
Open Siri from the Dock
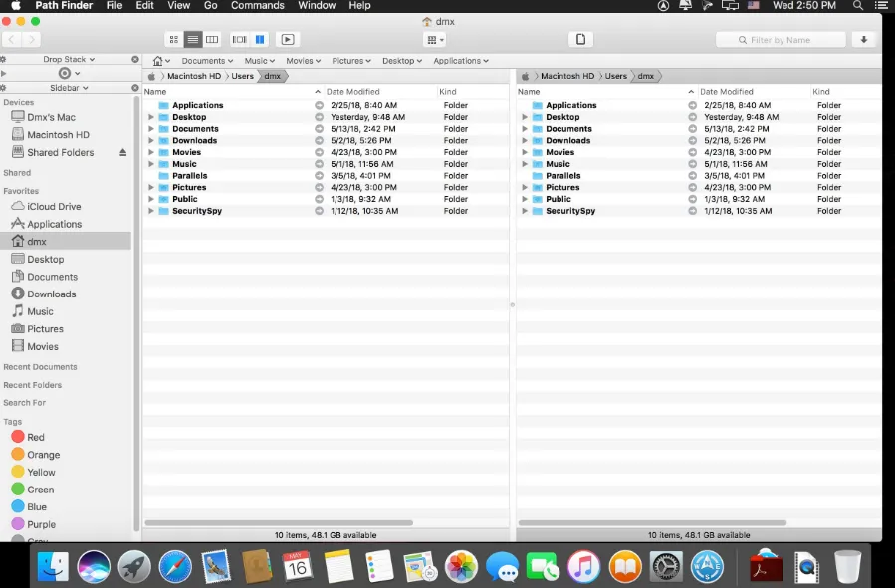pos(94,567)
